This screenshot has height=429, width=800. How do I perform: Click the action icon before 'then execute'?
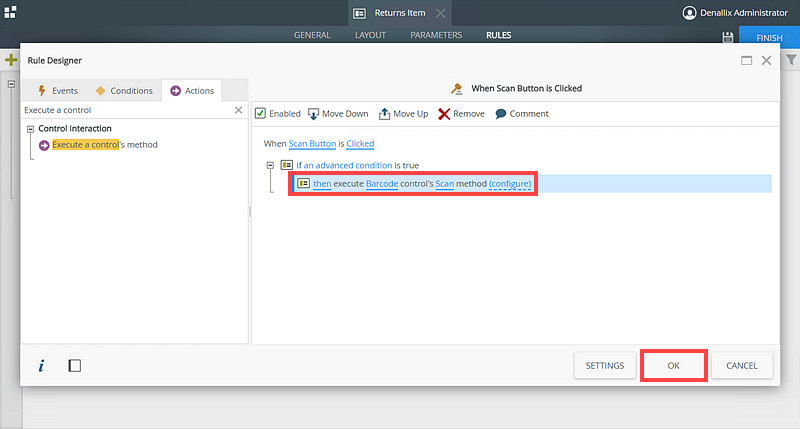click(x=304, y=183)
